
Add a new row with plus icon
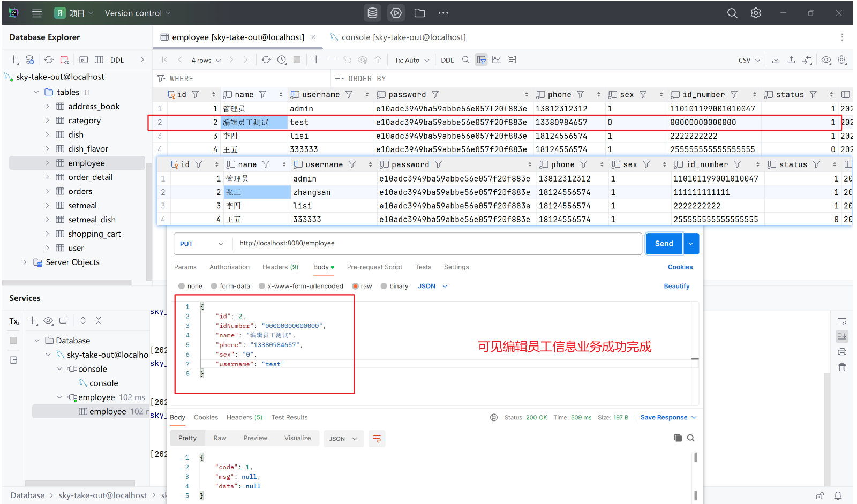[x=316, y=59]
